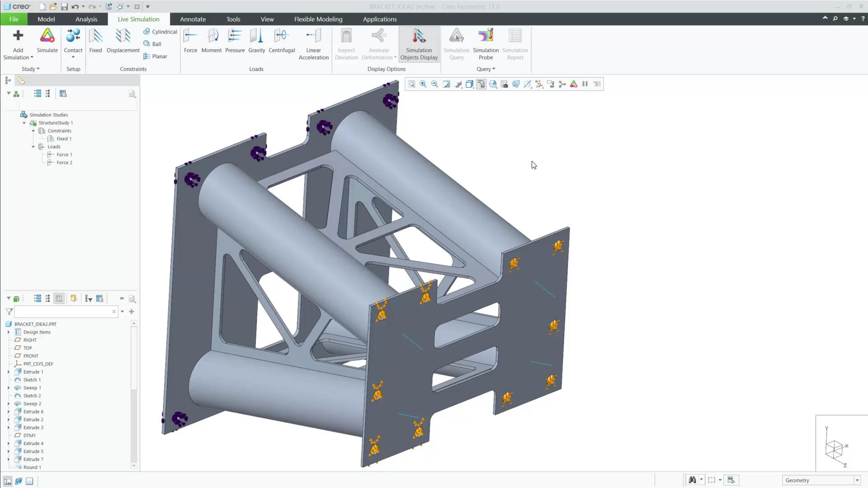Add a Gravity load

pyautogui.click(x=257, y=41)
